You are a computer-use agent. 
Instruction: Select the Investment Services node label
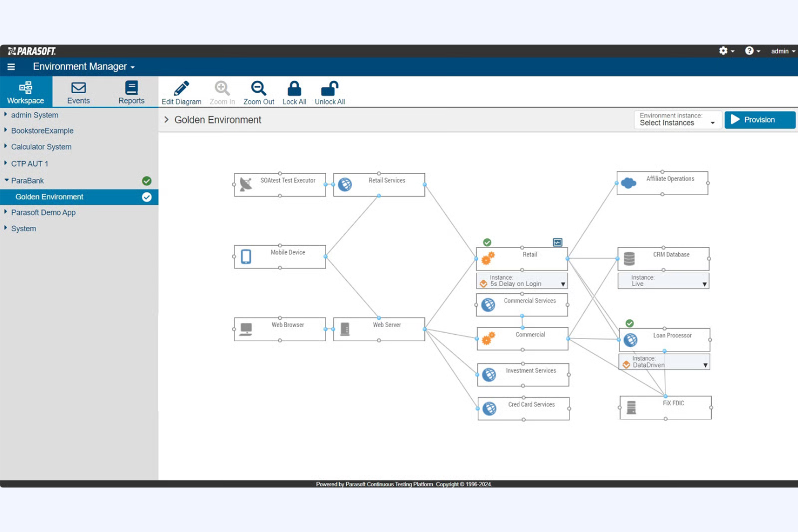(x=531, y=371)
